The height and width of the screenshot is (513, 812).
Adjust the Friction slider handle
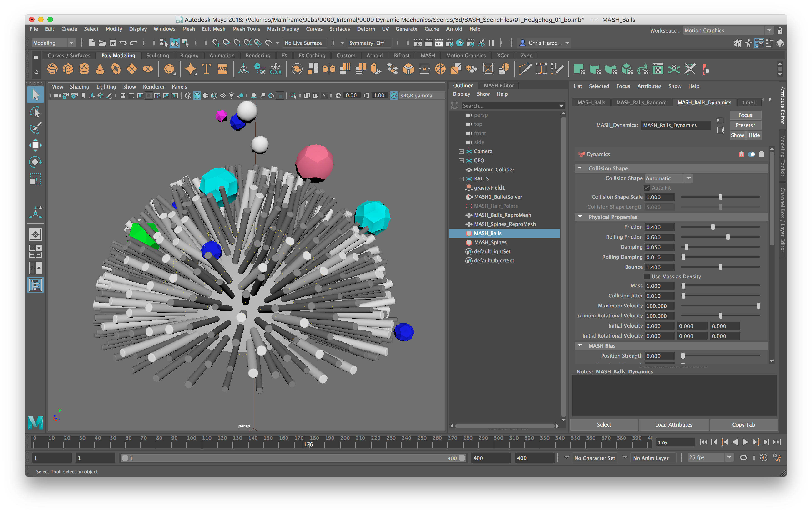coord(713,227)
